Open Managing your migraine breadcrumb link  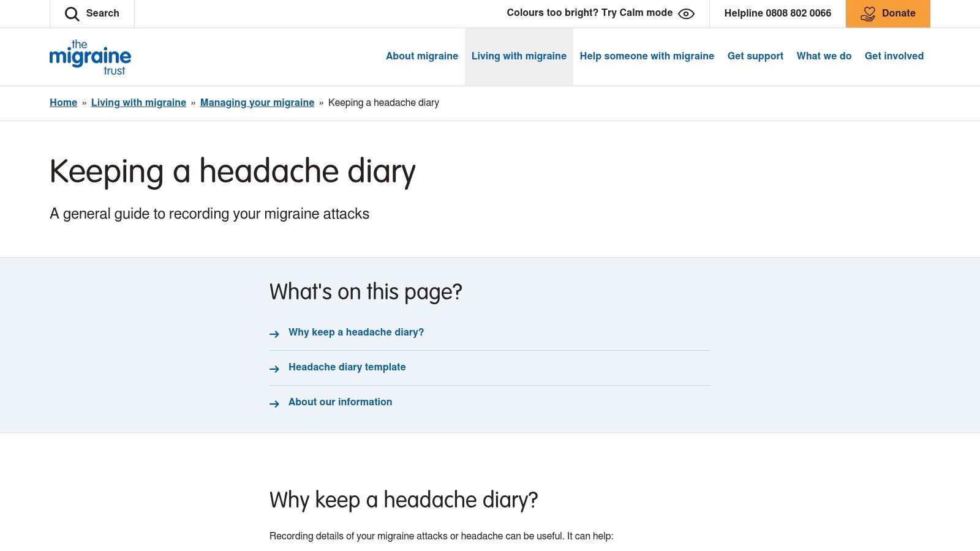click(x=257, y=102)
